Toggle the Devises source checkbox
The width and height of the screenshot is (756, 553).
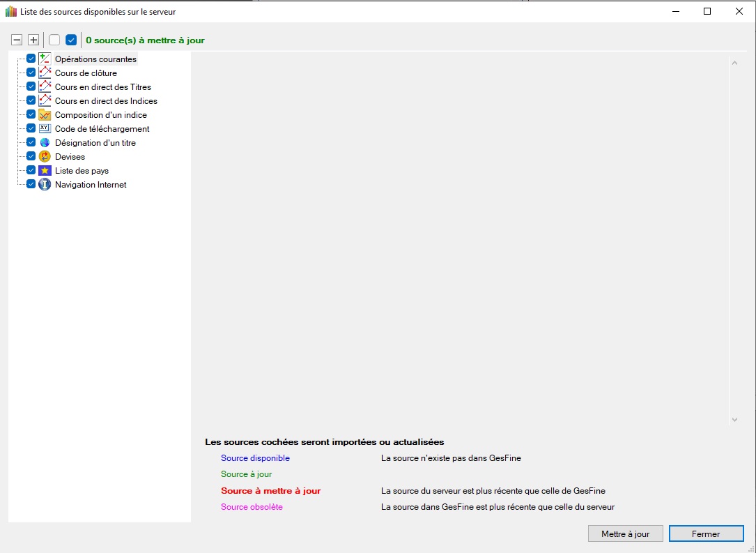(x=31, y=157)
